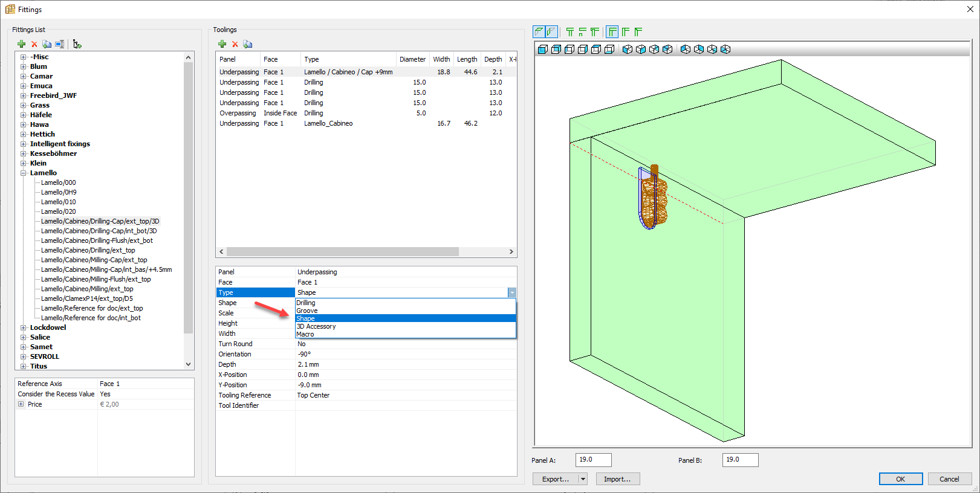The image size is (980, 493).
Task: Select the third T-joint assembly icon
Action: (x=595, y=32)
